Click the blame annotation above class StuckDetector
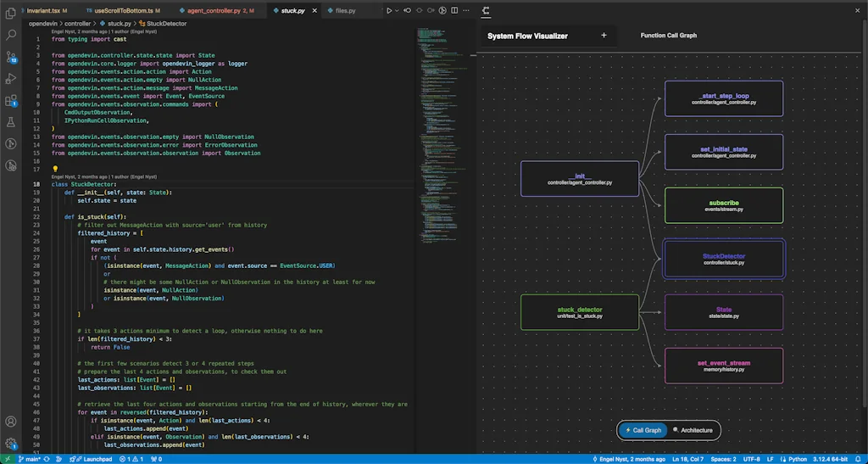Screen dimensions: 868x464 [x=104, y=176]
